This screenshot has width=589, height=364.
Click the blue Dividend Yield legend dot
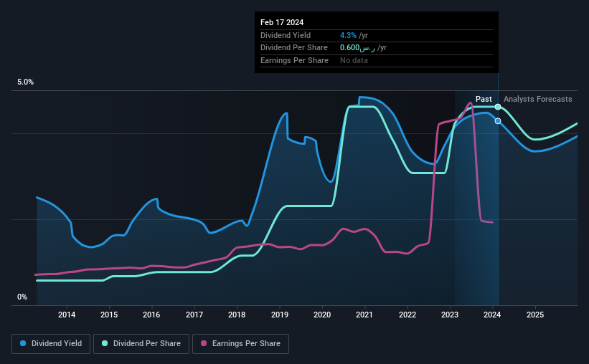(23, 343)
